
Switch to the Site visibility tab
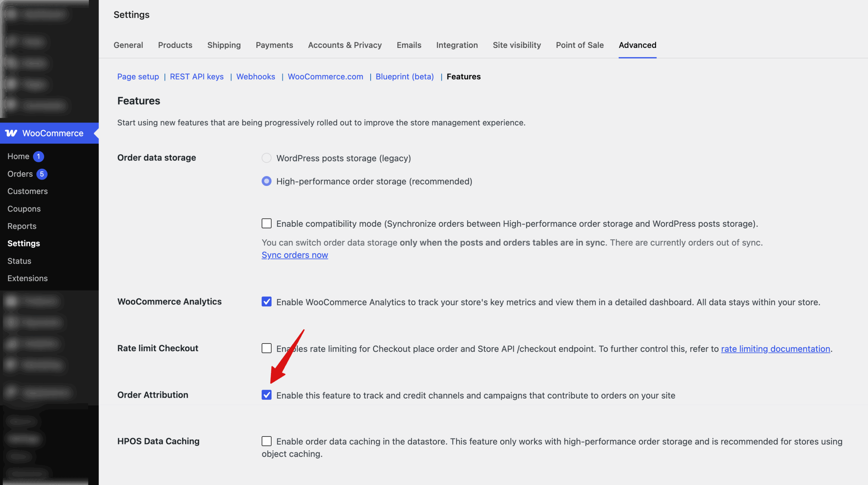[517, 45]
